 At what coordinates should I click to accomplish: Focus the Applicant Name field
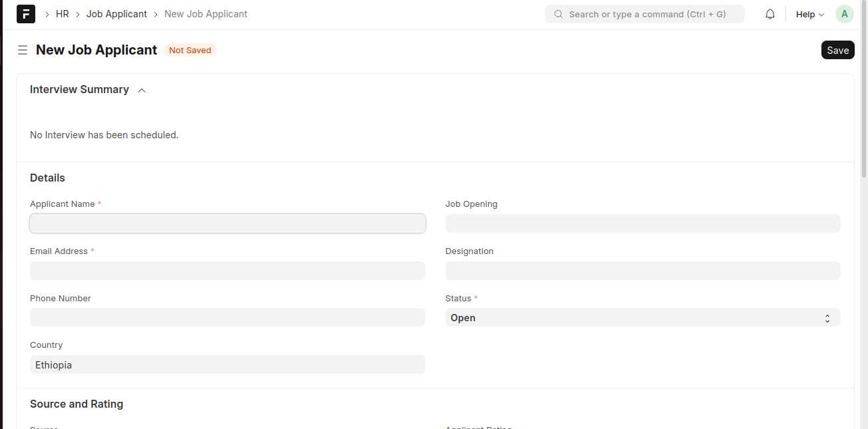[228, 223]
